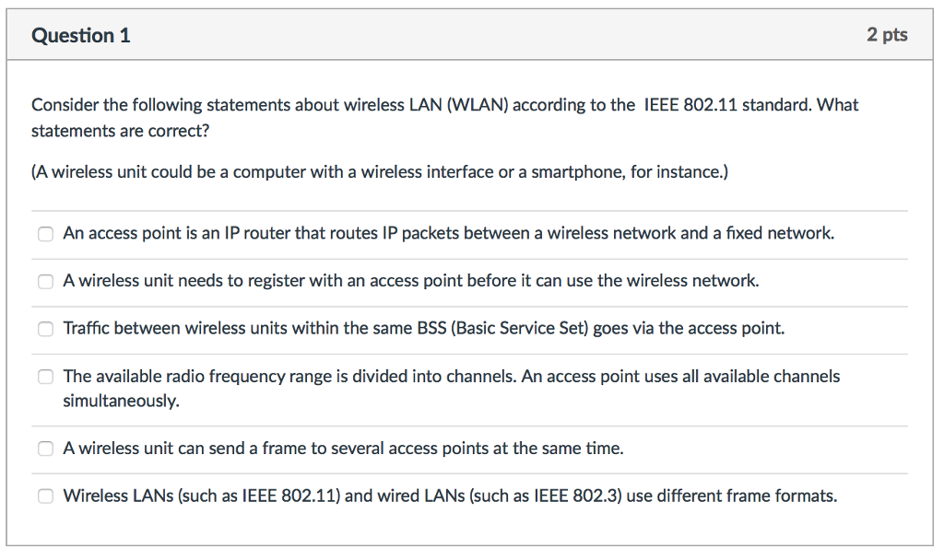Click the 'Consider the following statements' prompt text
The height and width of the screenshot is (560, 944).
coord(444,105)
